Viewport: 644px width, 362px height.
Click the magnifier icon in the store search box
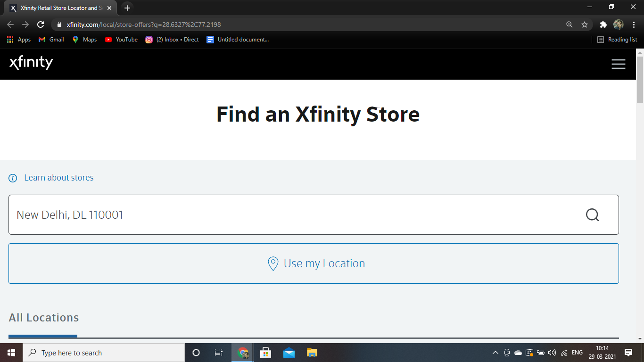(x=593, y=215)
